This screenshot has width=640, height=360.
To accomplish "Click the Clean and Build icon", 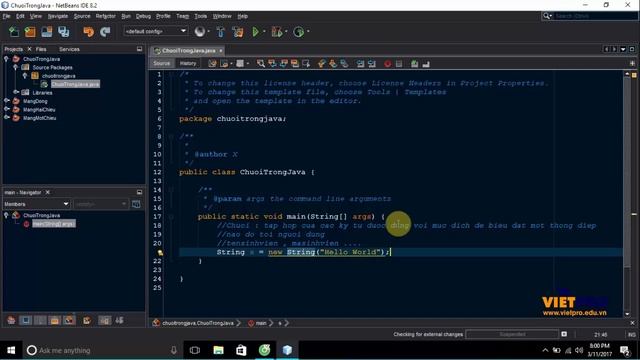I will 238,32.
